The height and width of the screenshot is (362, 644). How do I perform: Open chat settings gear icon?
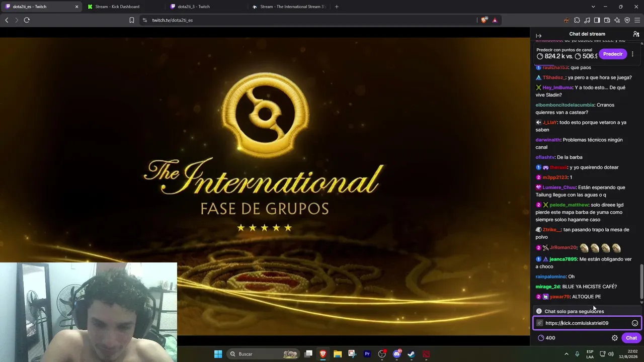click(x=614, y=338)
